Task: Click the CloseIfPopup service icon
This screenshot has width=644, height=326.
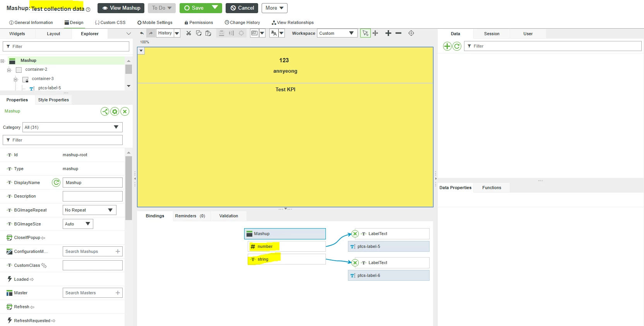Action: (x=10, y=238)
